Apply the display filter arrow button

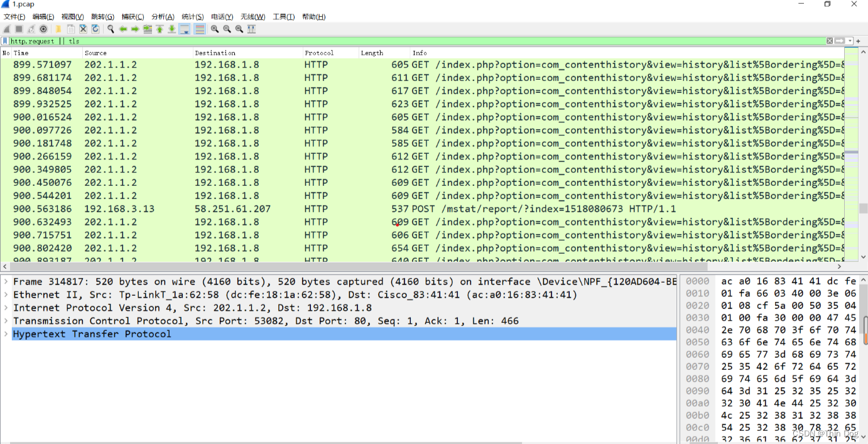tap(840, 41)
